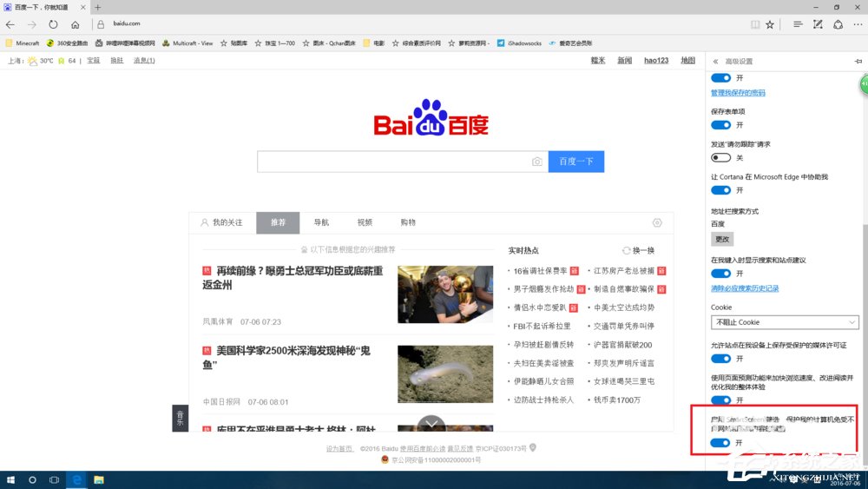868x489 pixels.
Task: Pin the advanced settings pane
Action: tap(858, 62)
